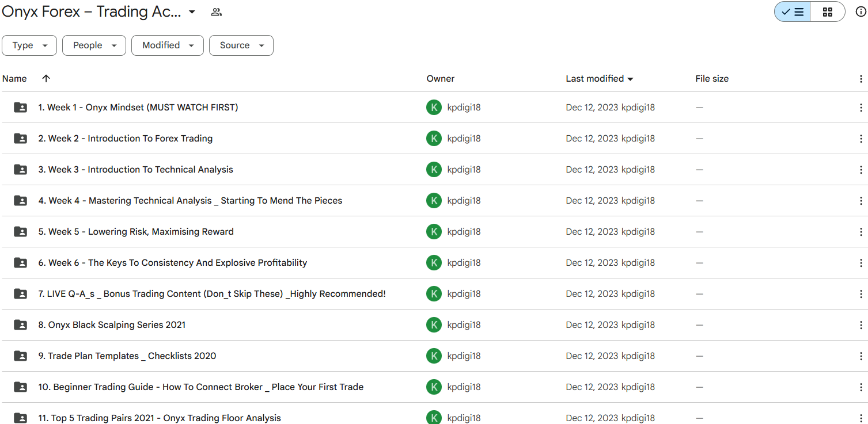
Task: Sort by the Last modified column header
Action: click(595, 79)
